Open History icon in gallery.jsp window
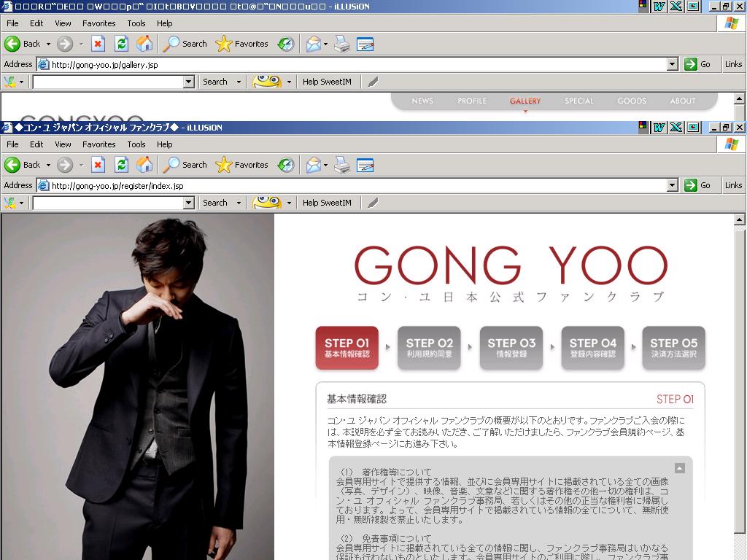Image resolution: width=747 pixels, height=560 pixels. [286, 44]
